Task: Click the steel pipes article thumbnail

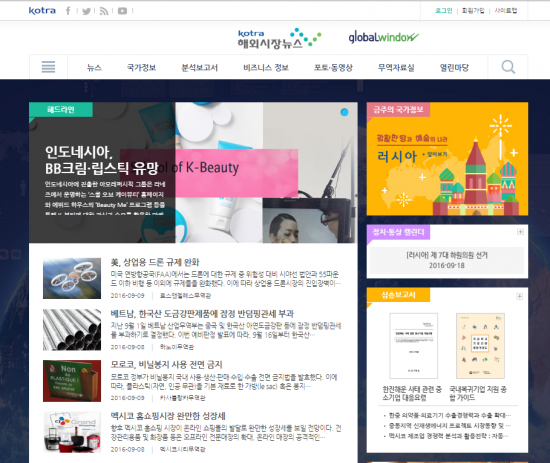Action: [72, 330]
